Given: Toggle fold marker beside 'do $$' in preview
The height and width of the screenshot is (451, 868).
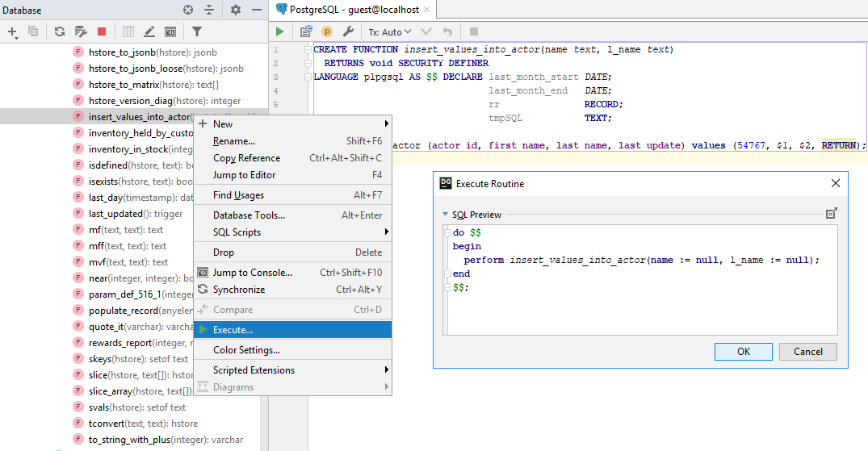Looking at the screenshot, I should pos(447,232).
